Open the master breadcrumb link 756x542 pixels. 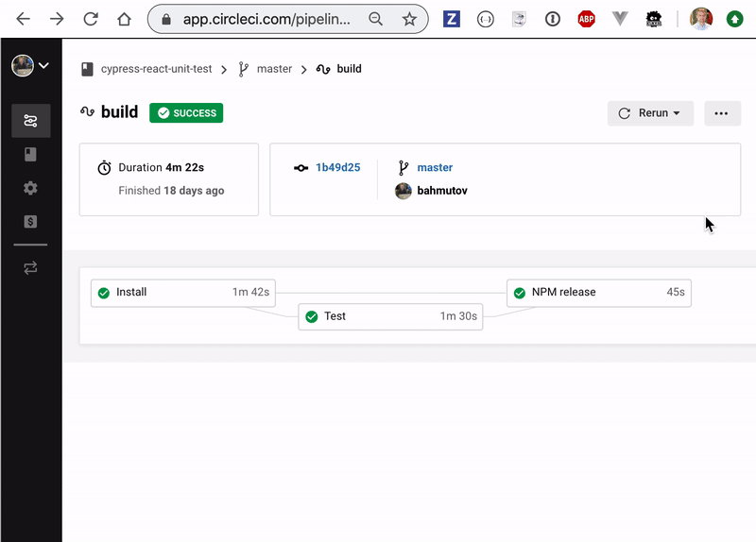click(x=274, y=69)
